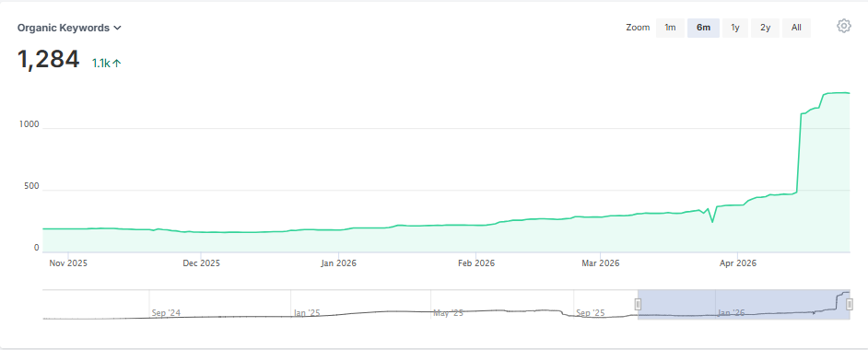Click the 500 y-axis label
Screen dimensions: 868x350
[31, 186]
